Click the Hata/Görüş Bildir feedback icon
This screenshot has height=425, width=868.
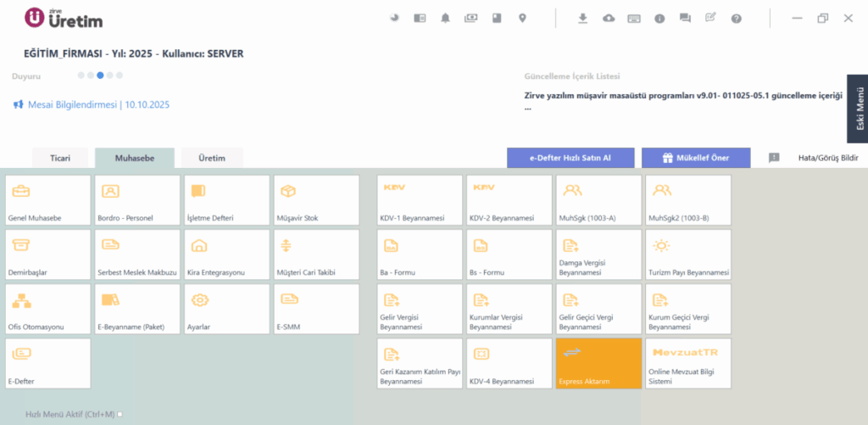pos(774,158)
